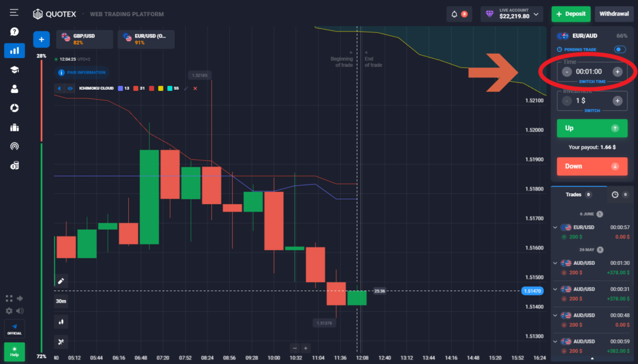Switch to the GBP/USD asset tab
This screenshot has width=638, height=364.
85,40
